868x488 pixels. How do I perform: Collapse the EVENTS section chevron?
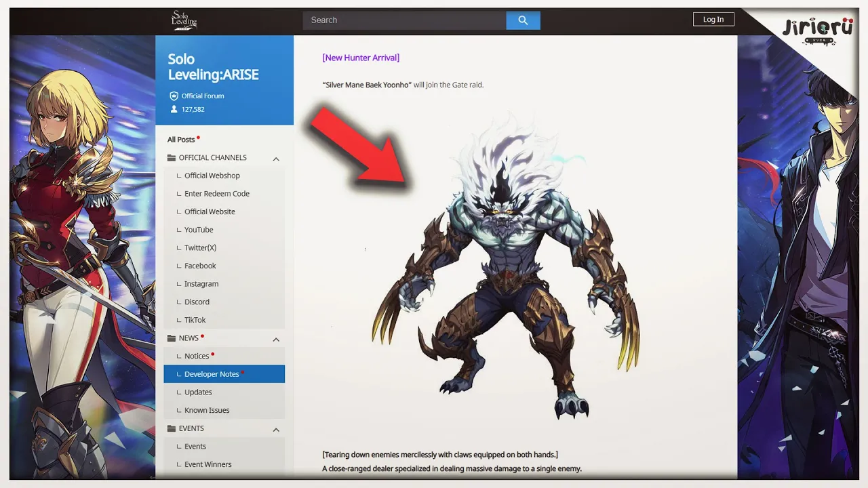276,430
